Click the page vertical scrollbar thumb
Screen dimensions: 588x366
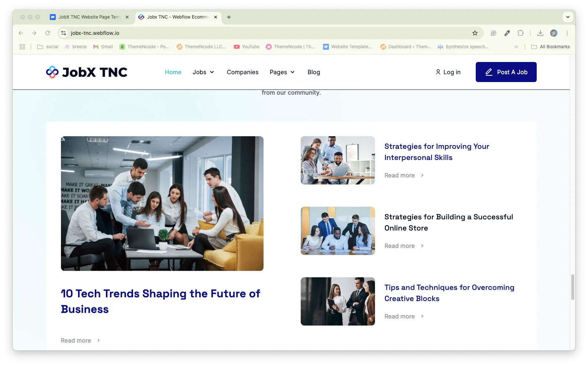572,287
